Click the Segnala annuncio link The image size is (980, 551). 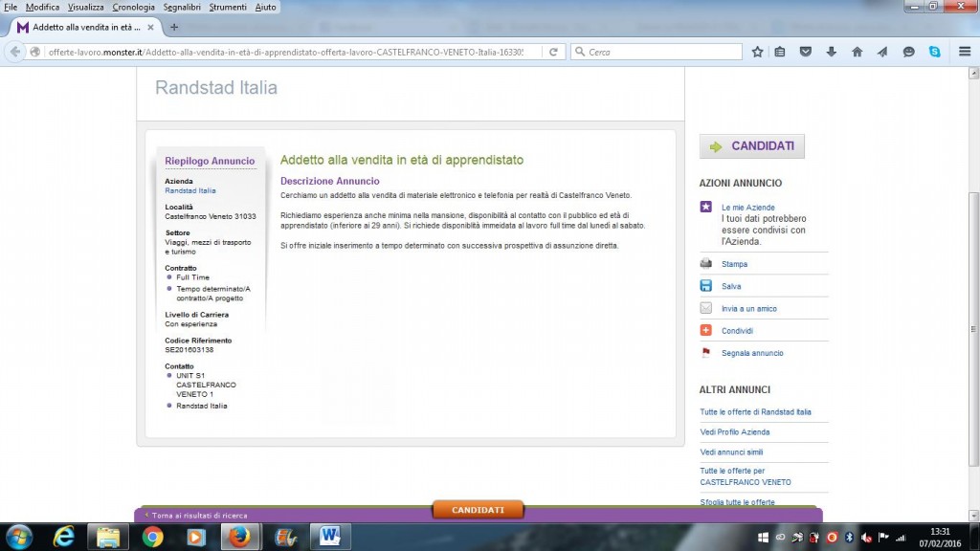[752, 353]
